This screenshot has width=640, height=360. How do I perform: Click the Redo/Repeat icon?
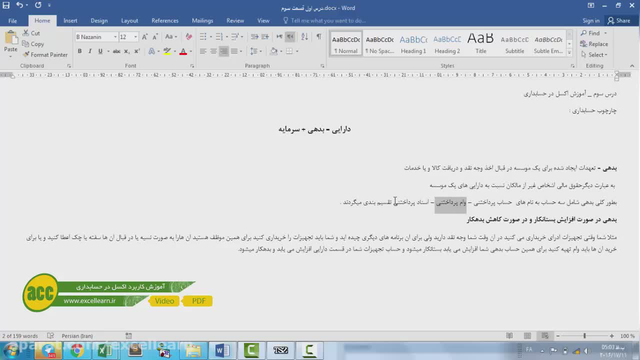pos(38,5)
